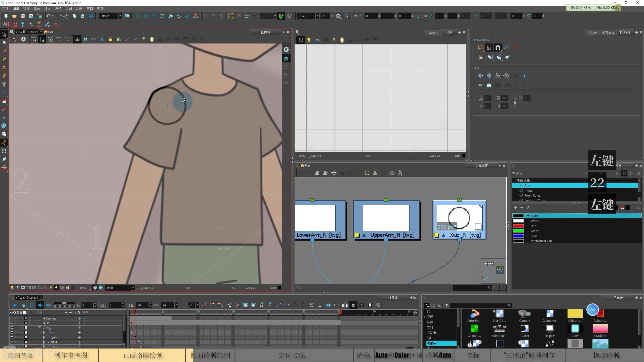The image size is (644, 362).
Task: Toggle Loop playback in timeline toolbar
Action: pos(32,305)
